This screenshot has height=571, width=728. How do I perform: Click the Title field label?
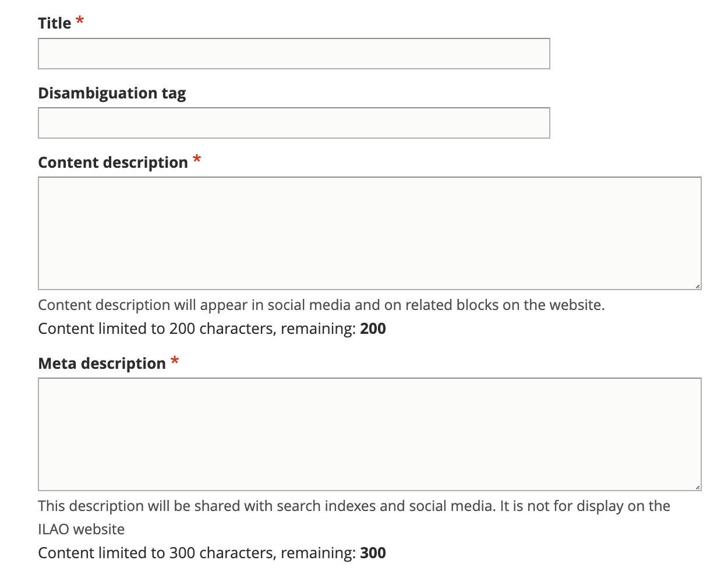(55, 23)
